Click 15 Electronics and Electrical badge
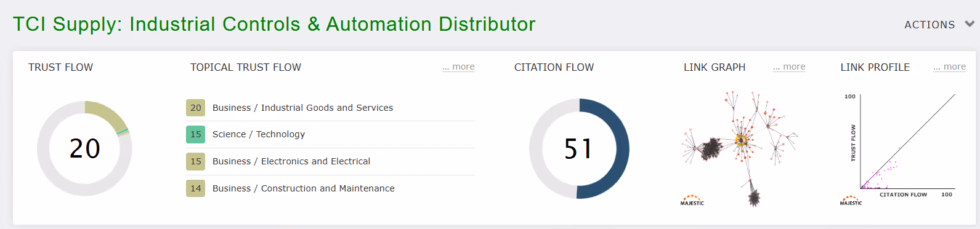Screen dimensions: 980x229 tap(196, 161)
